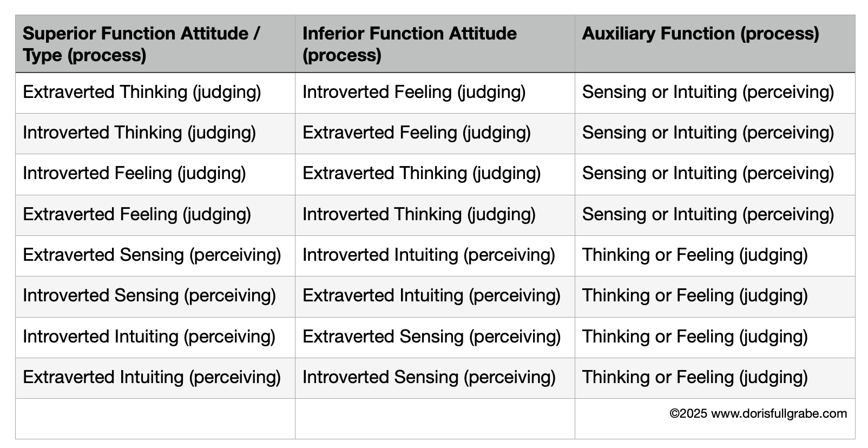Click the Inferior Function Attitude header cell
The image size is (868, 448).
[x=435, y=44]
